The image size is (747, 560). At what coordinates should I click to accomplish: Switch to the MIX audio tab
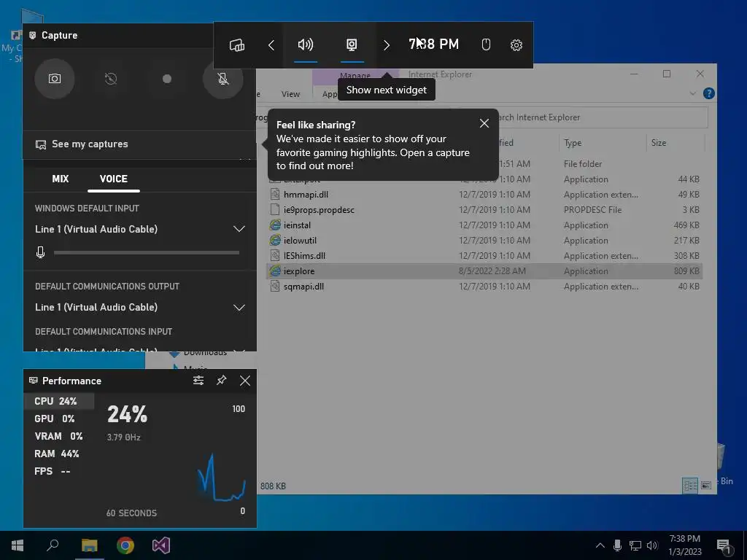[x=60, y=179]
